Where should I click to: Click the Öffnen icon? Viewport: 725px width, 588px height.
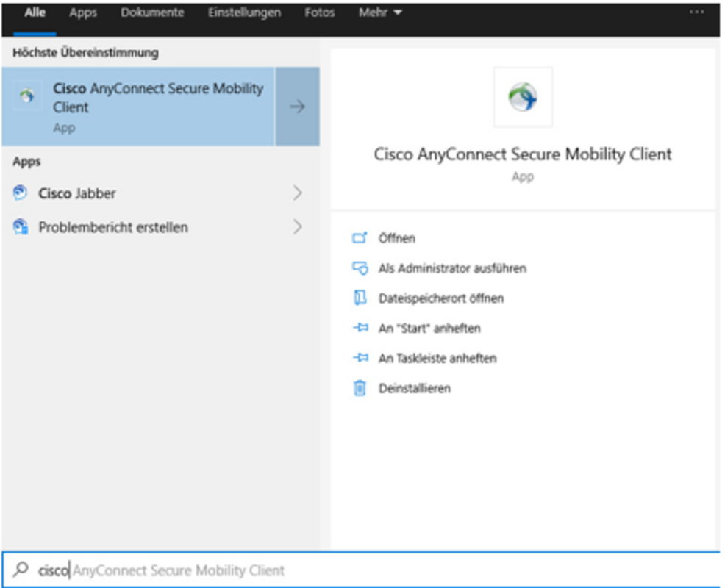click(x=360, y=238)
